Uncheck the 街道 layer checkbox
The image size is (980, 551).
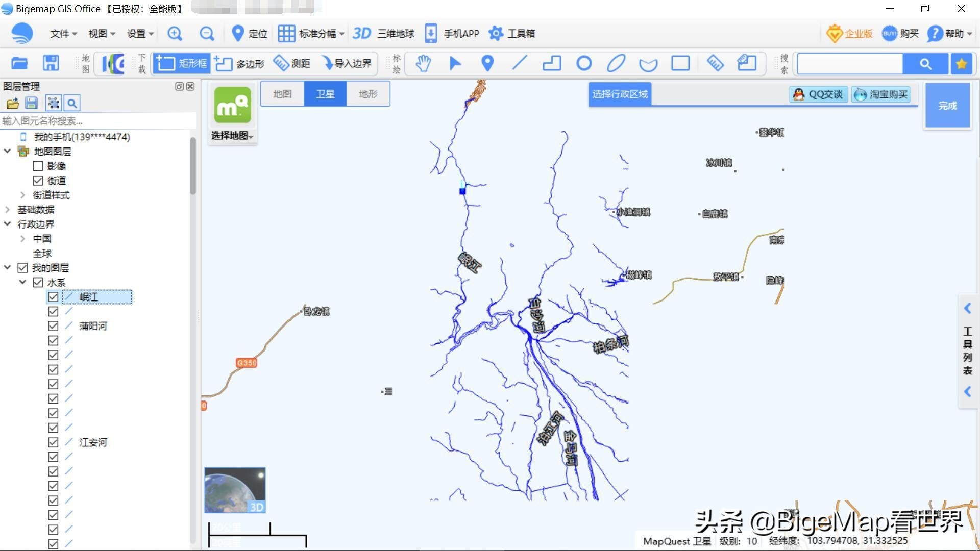click(x=38, y=180)
